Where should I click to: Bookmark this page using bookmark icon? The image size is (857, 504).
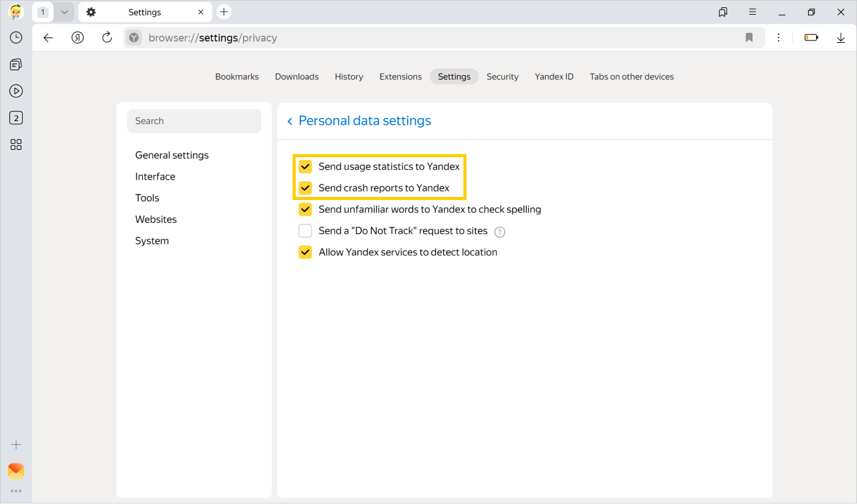(x=749, y=37)
